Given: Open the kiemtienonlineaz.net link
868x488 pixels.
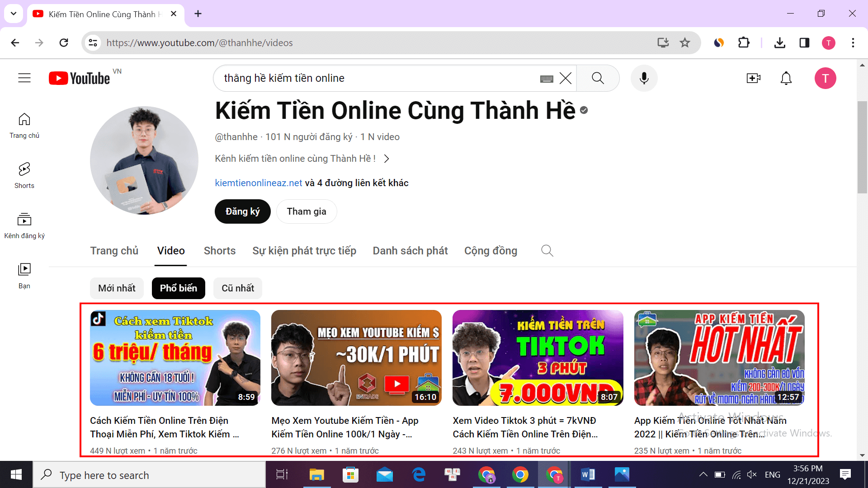Looking at the screenshot, I should click(259, 183).
